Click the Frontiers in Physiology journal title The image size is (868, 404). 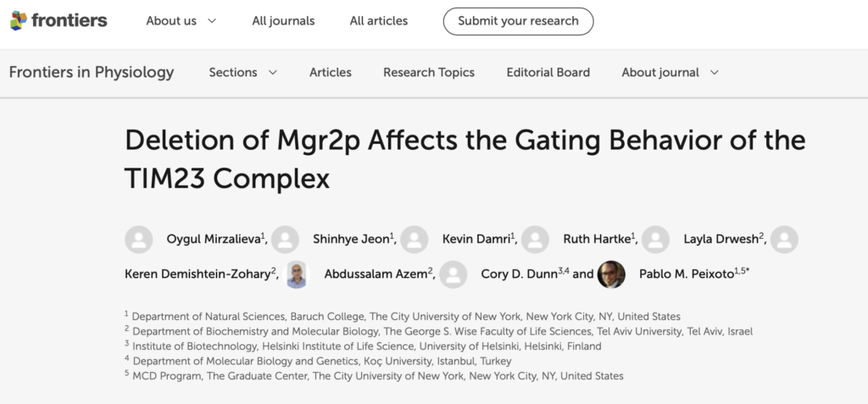coord(92,72)
